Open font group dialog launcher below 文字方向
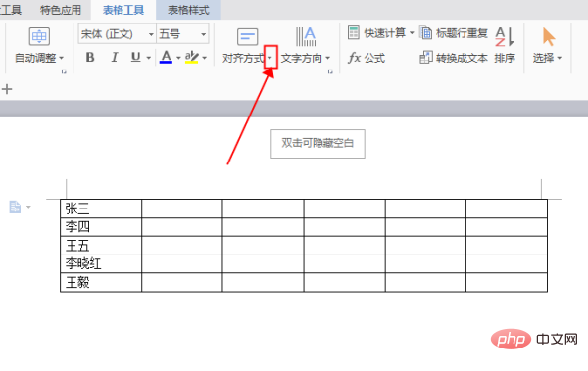 [x=330, y=71]
